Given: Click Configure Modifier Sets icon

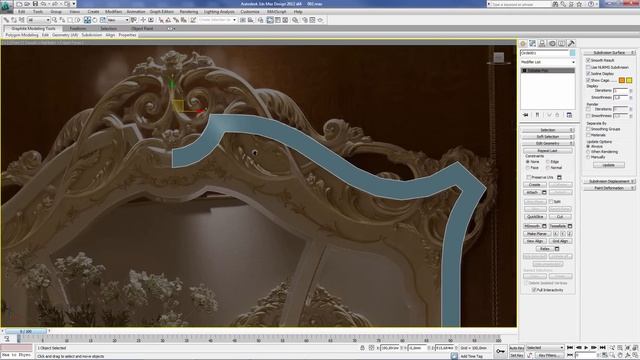Looking at the screenshot, I should (569, 115).
